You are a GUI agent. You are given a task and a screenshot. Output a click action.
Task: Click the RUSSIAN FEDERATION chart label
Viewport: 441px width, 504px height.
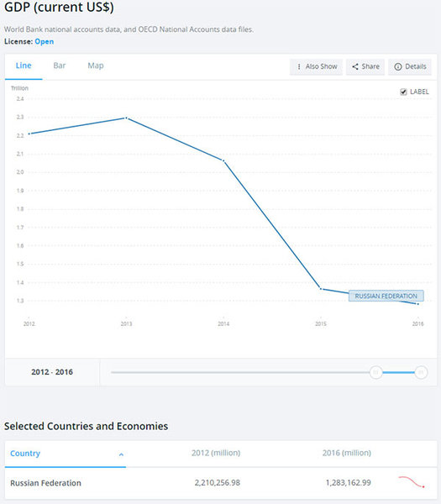(x=386, y=296)
